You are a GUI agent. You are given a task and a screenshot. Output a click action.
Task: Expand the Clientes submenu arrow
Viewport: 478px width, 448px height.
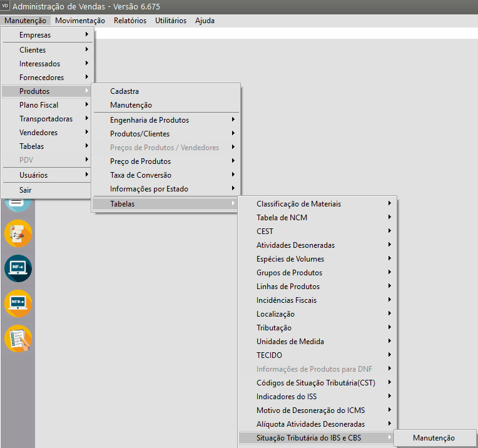87,49
